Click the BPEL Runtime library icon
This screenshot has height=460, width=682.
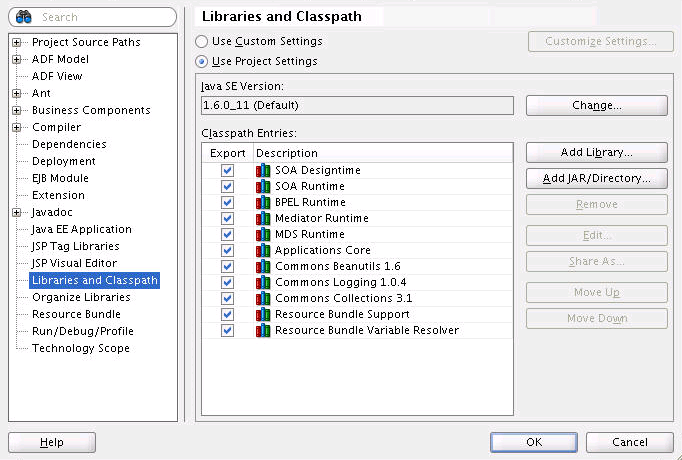pos(263,203)
